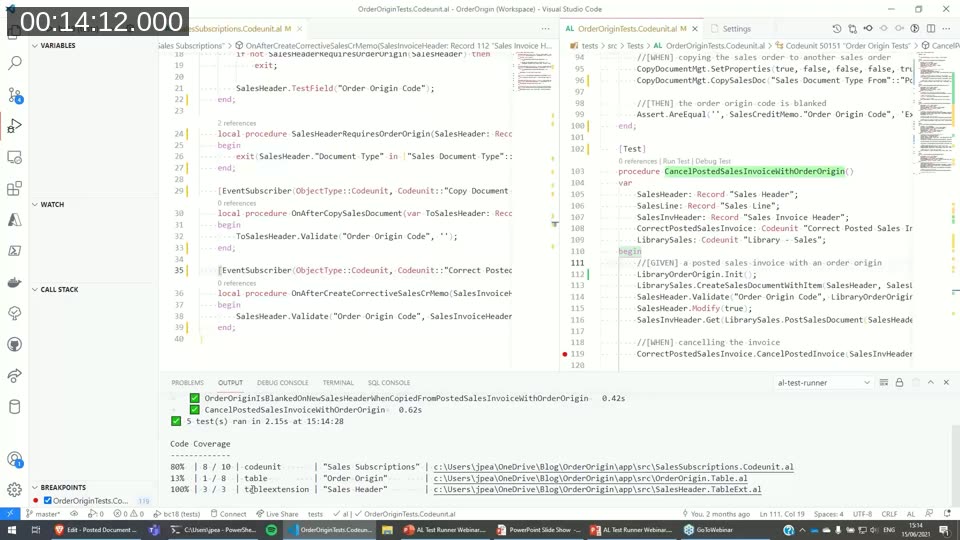
Task: Switch to the OUTPUT panel tab
Action: 230,383
